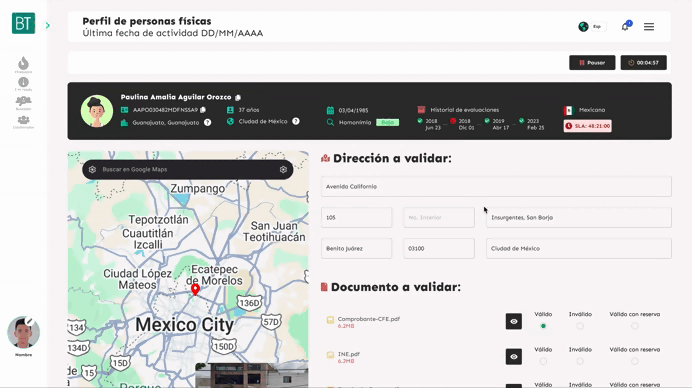Open the language globe selector
Viewport: 692px width, 388px height.
[x=583, y=26]
